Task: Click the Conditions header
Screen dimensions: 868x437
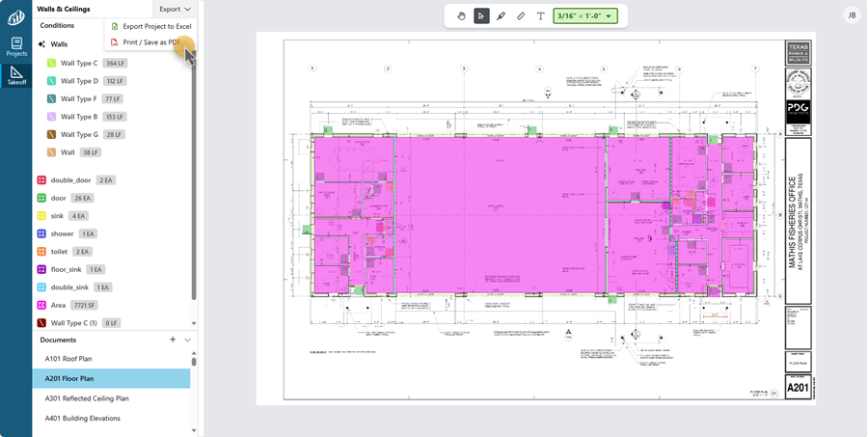Action: coord(57,25)
